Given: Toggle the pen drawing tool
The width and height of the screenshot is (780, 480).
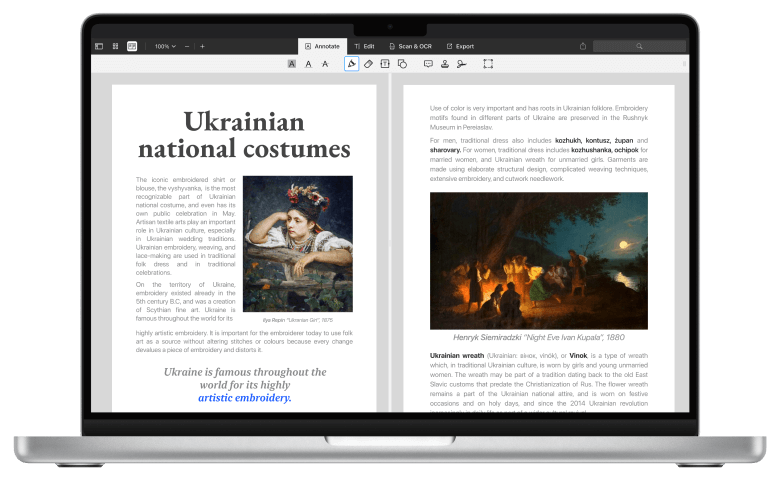Looking at the screenshot, I should click(x=351, y=64).
